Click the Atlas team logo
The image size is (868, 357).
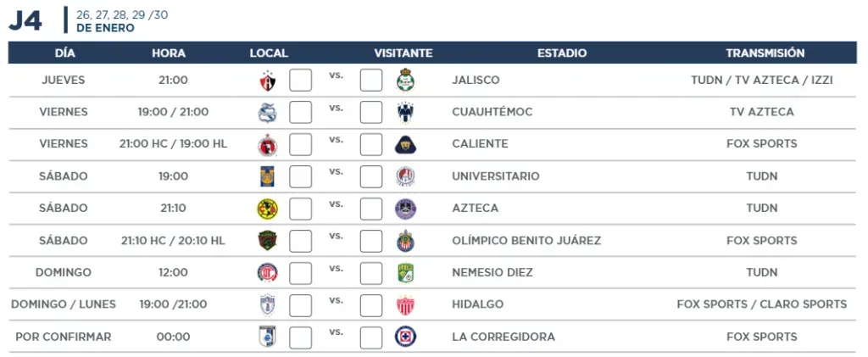click(268, 81)
